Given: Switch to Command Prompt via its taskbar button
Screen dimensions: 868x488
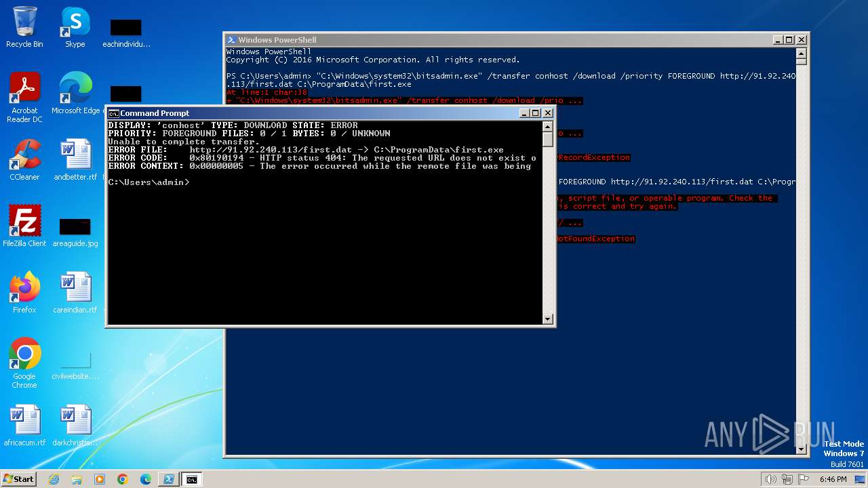Looking at the screenshot, I should pos(192,479).
